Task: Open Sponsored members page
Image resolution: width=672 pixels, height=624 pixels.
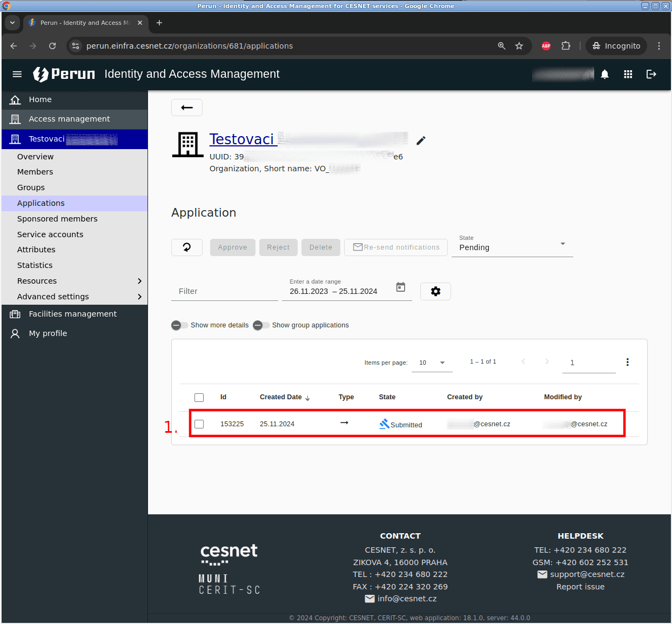Action: (75, 219)
